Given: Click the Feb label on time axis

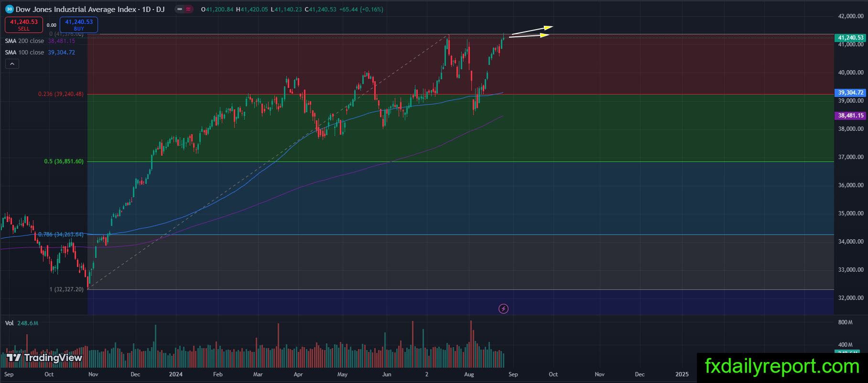Looking at the screenshot, I should click(217, 374).
